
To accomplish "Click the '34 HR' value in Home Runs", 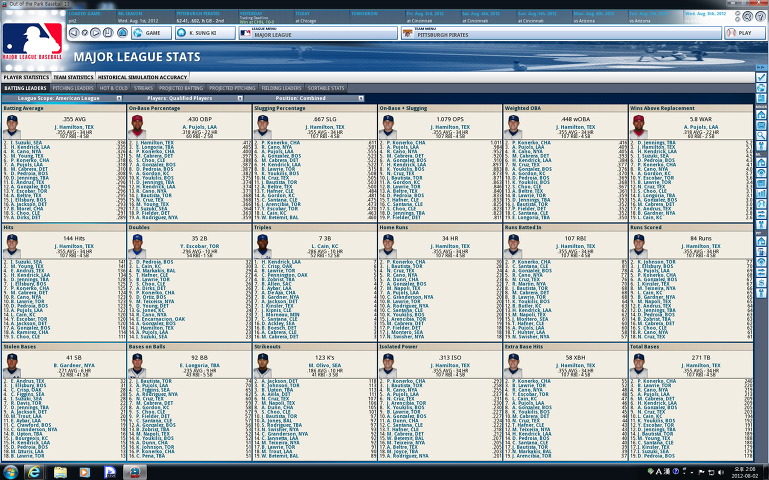I will point(450,238).
